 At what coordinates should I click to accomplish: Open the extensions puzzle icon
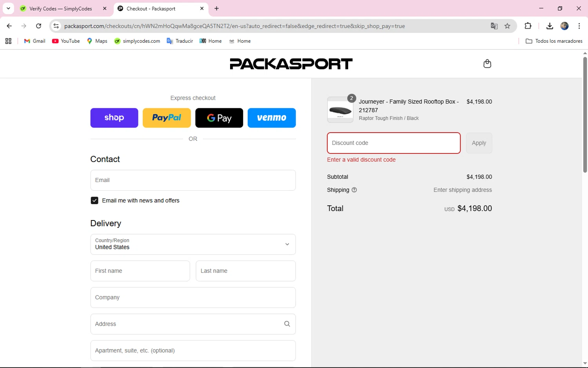click(x=528, y=26)
